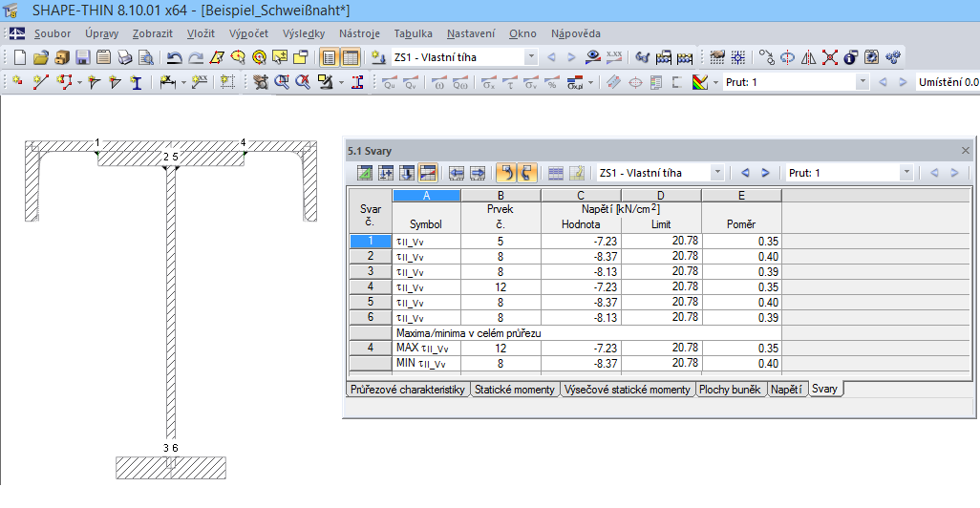Click the info properties icon
The image size is (980, 508).
851,57
